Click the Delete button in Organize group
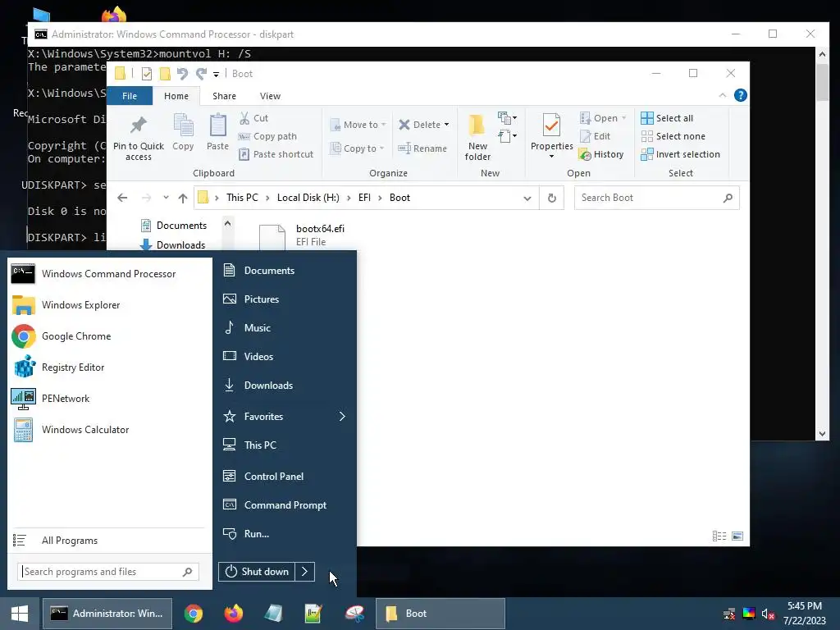Image resolution: width=840 pixels, height=630 pixels. point(419,125)
